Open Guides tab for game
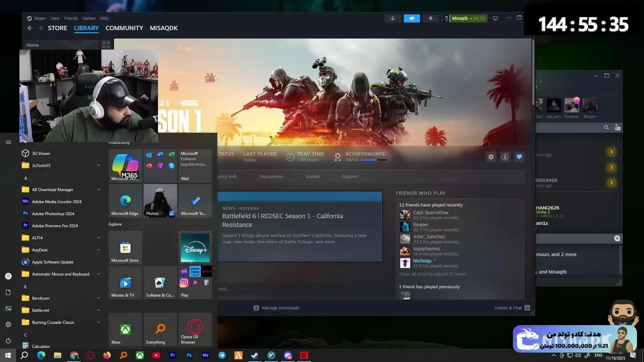Viewport: 644px width, 362px height. pyautogui.click(x=312, y=176)
